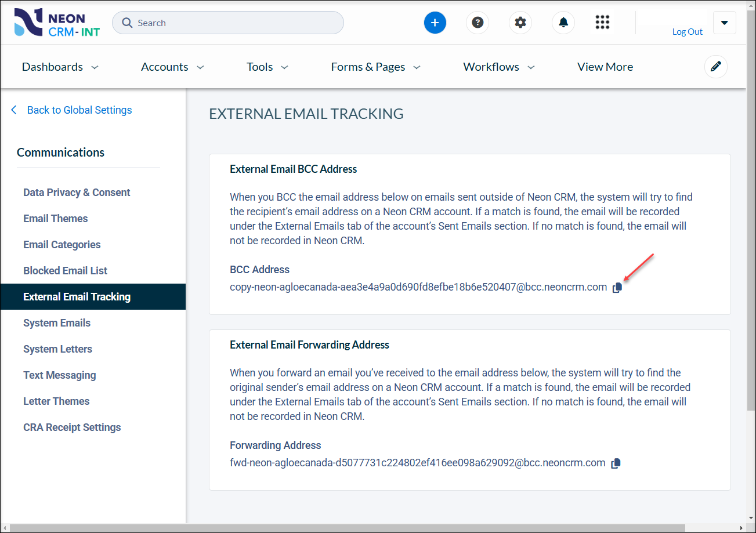756x533 pixels.
Task: Open the user account dropdown arrow
Action: pos(724,23)
